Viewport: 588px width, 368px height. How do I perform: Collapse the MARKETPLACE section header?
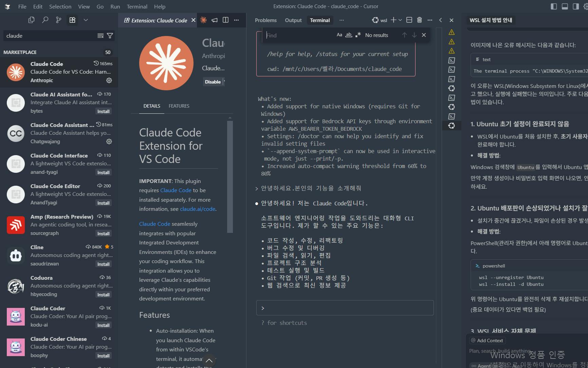59,52
